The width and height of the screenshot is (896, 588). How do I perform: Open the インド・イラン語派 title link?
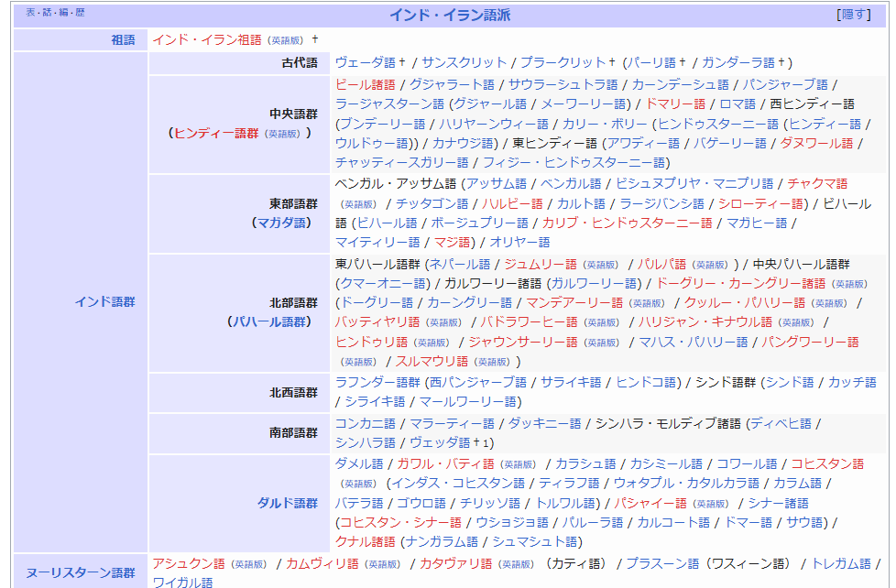pos(450,15)
